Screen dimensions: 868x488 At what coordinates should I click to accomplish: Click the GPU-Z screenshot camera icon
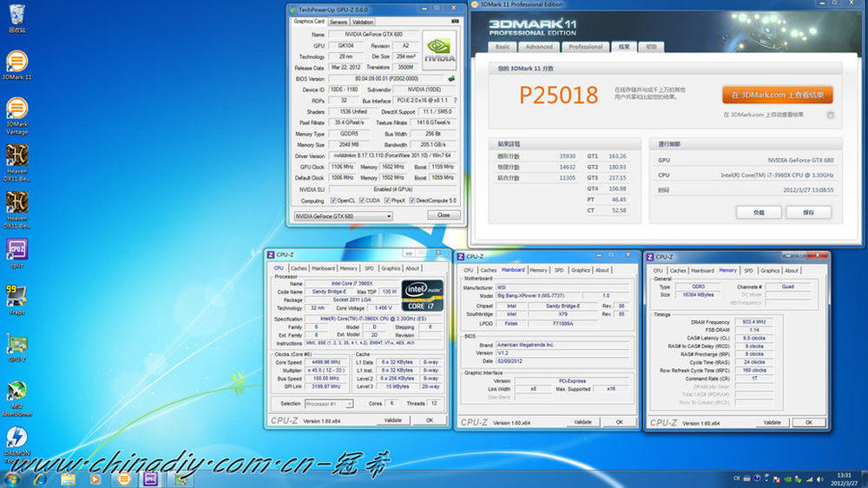coord(455,21)
